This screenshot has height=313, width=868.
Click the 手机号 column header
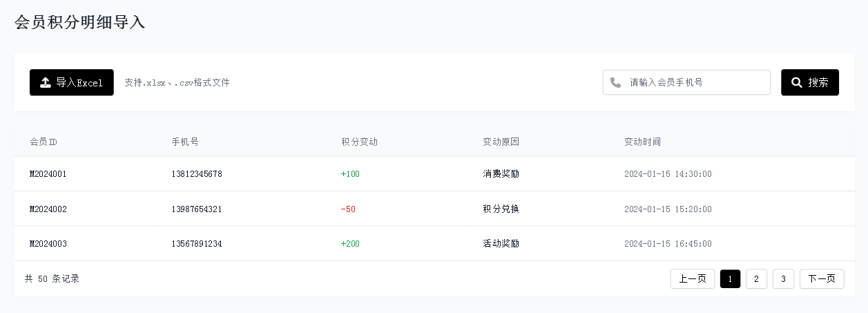(x=185, y=142)
